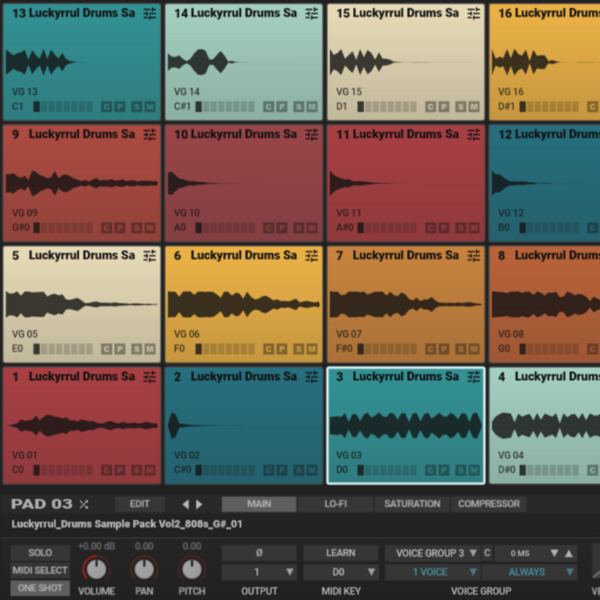Click the +0.00 dB volume value
600x600 pixels.
point(96,546)
